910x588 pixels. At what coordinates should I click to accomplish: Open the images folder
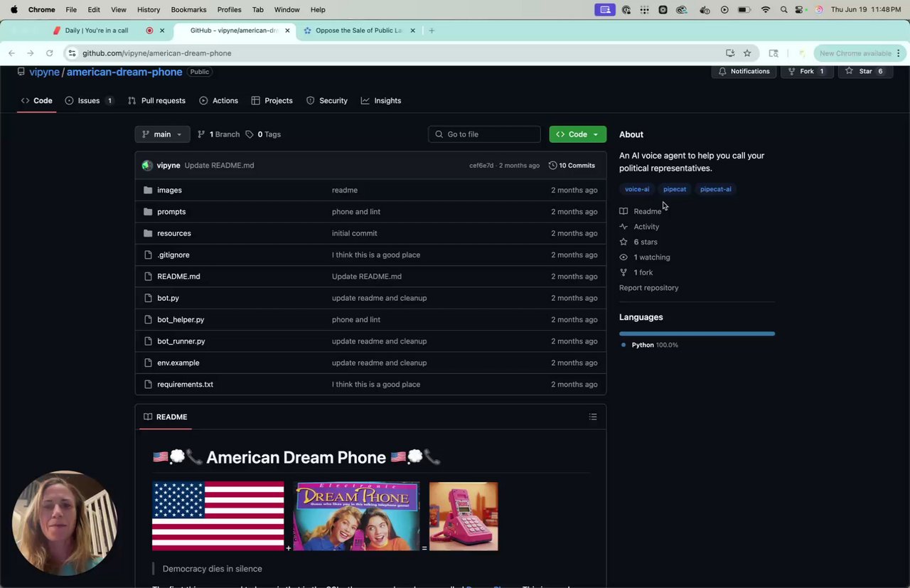coord(169,190)
